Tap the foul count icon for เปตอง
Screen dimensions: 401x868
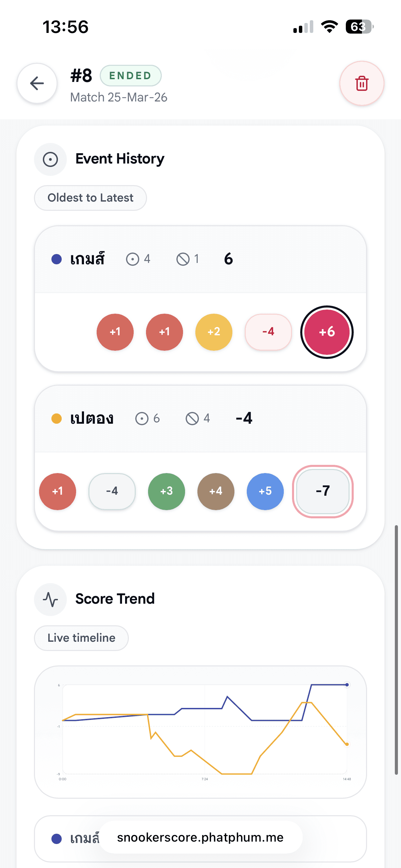tap(192, 419)
